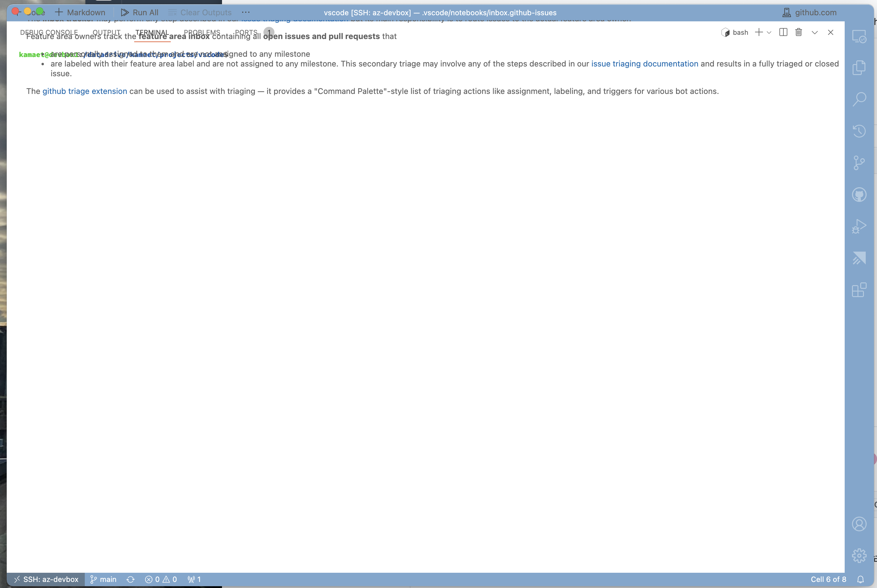This screenshot has height=588, width=877.
Task: Split the bash terminal
Action: [783, 32]
